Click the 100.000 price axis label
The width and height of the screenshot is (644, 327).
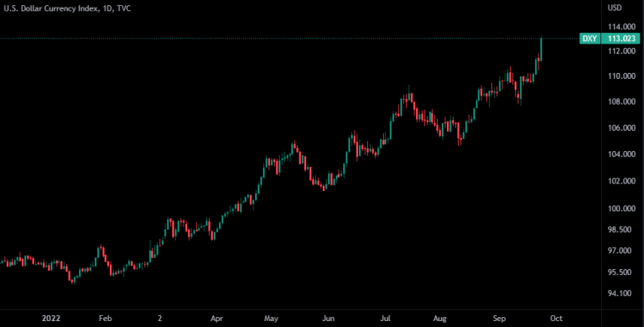click(622, 209)
